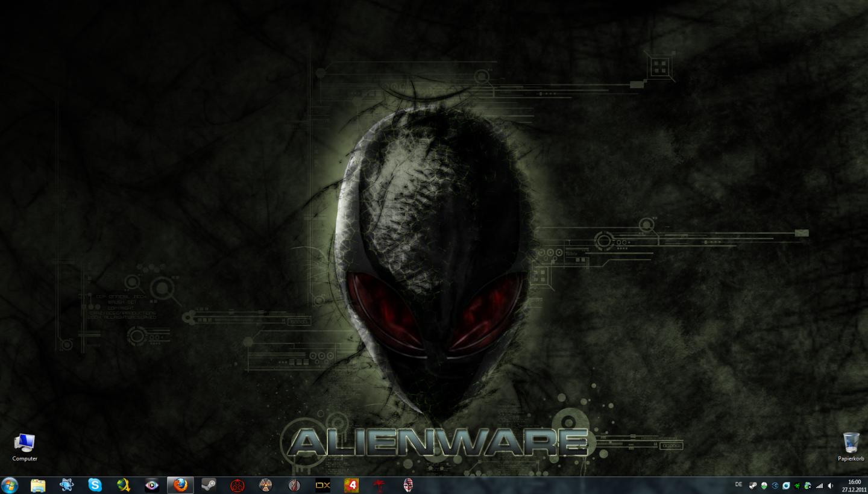The height and width of the screenshot is (494, 868).
Task: Open the volume speaker tray icon
Action: point(830,486)
